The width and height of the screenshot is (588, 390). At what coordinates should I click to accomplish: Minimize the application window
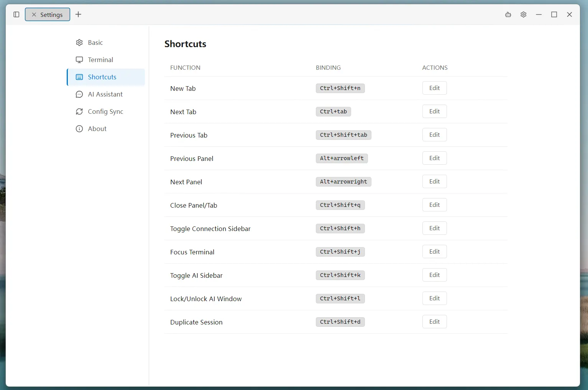click(539, 15)
